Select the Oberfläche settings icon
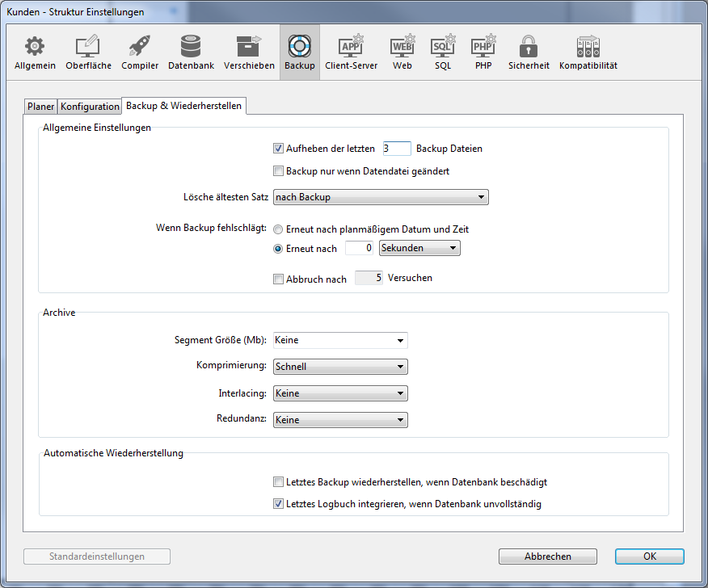 click(x=87, y=52)
